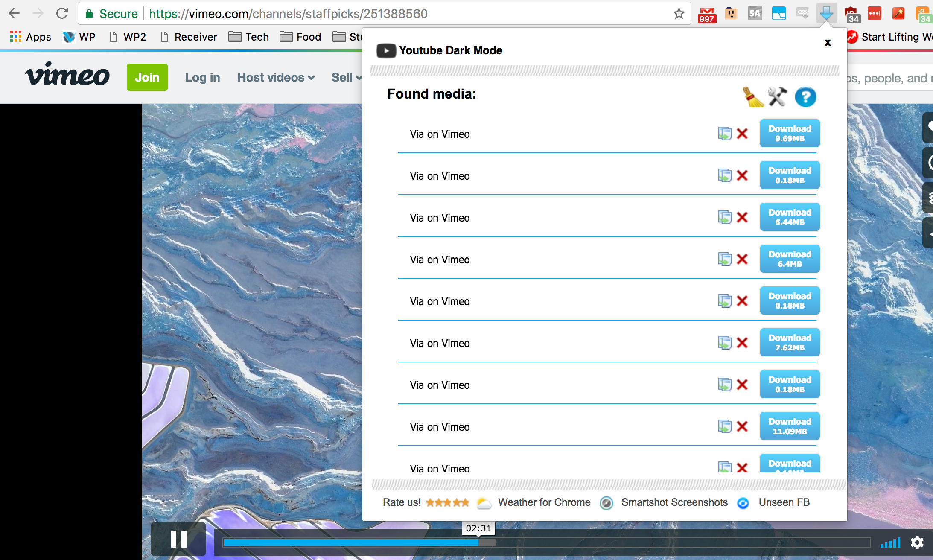Remove the first Via on Vimeo entry
This screenshot has width=933, height=560.
tap(745, 133)
